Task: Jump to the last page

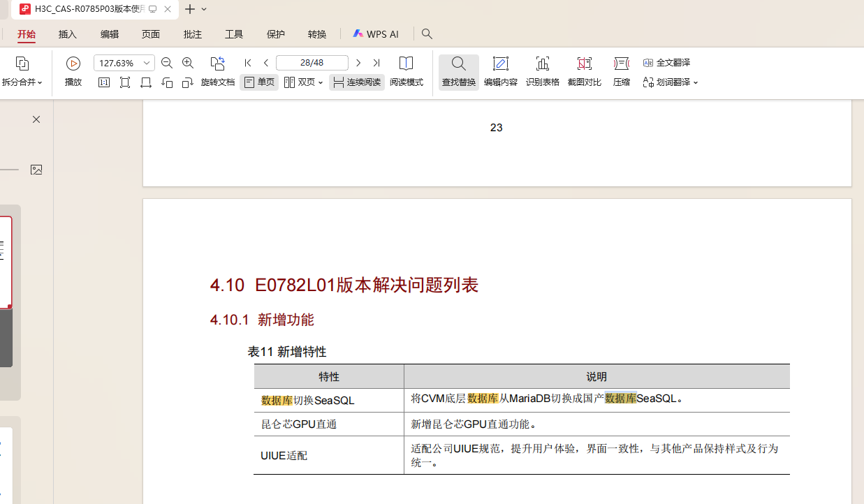Action: coord(376,63)
